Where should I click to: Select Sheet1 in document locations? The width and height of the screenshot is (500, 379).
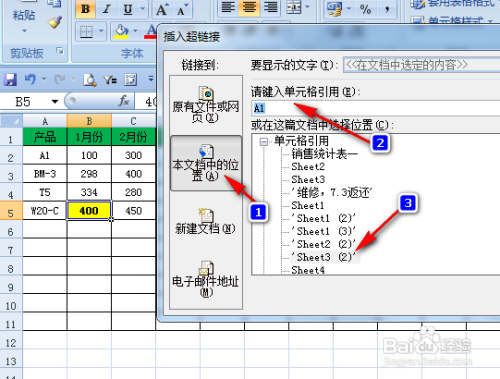pos(308,205)
